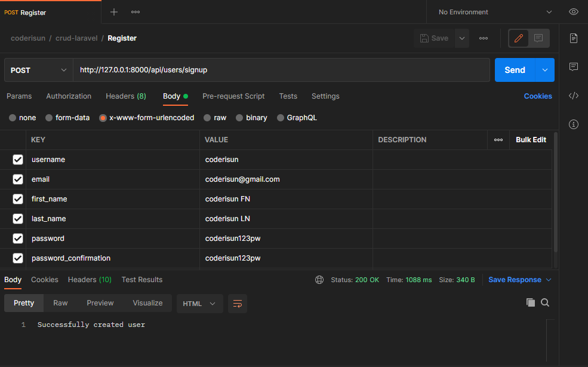Open tab options three-dot menu

136,12
